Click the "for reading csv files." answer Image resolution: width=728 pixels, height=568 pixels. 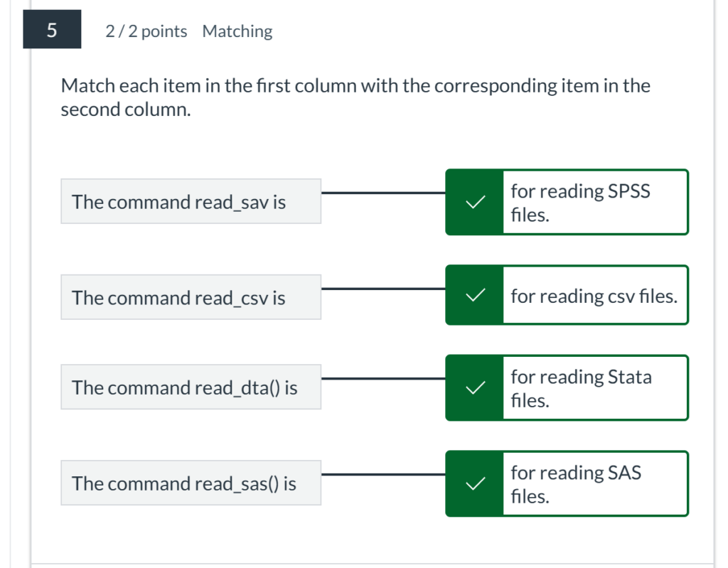594,296
